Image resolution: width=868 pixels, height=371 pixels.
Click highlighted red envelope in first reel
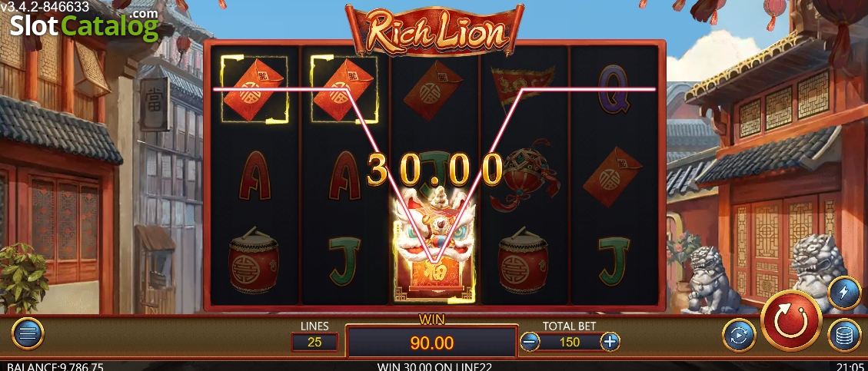click(x=254, y=88)
